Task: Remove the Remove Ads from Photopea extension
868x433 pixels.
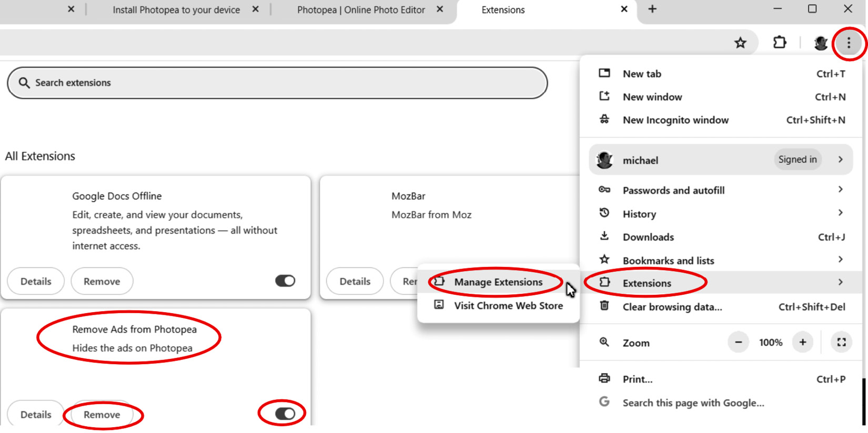Action: 102,415
